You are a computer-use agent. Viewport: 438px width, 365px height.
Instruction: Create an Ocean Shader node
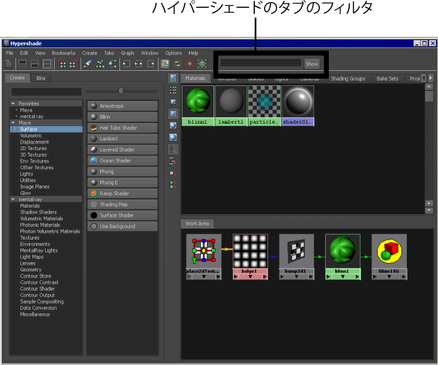[x=122, y=161]
